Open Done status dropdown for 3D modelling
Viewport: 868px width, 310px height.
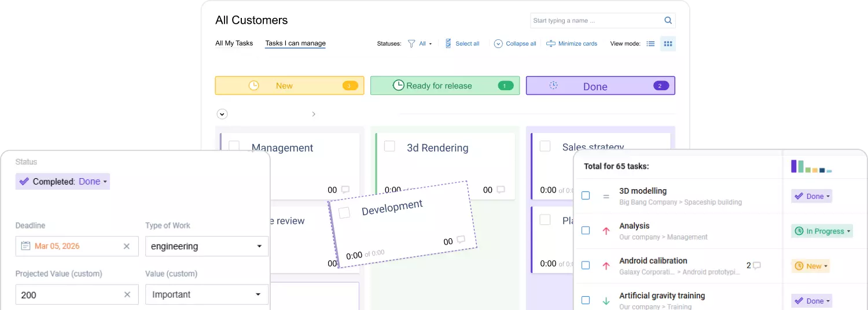[811, 196]
